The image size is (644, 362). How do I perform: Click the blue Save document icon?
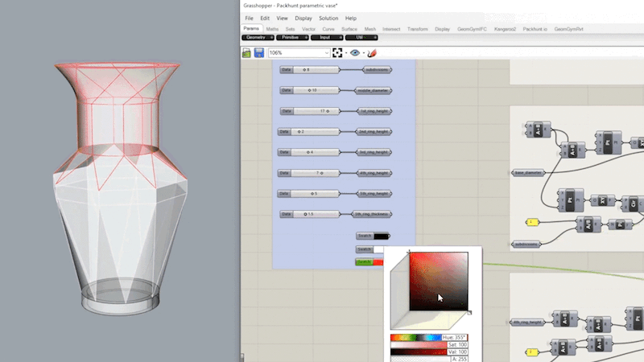(x=258, y=52)
